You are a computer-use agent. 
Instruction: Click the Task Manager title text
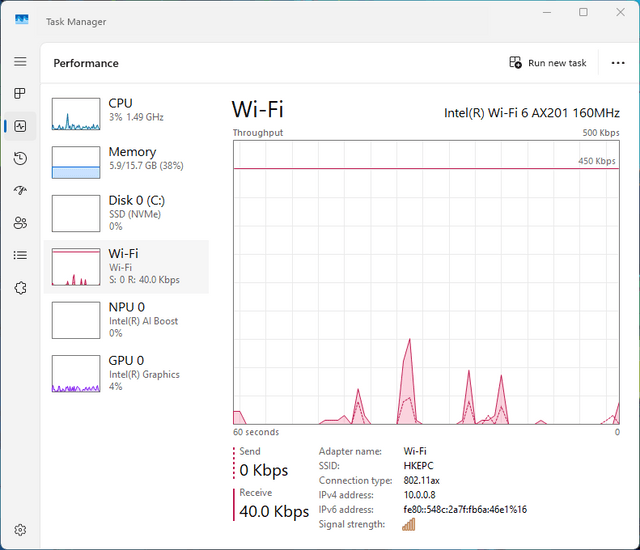click(76, 22)
